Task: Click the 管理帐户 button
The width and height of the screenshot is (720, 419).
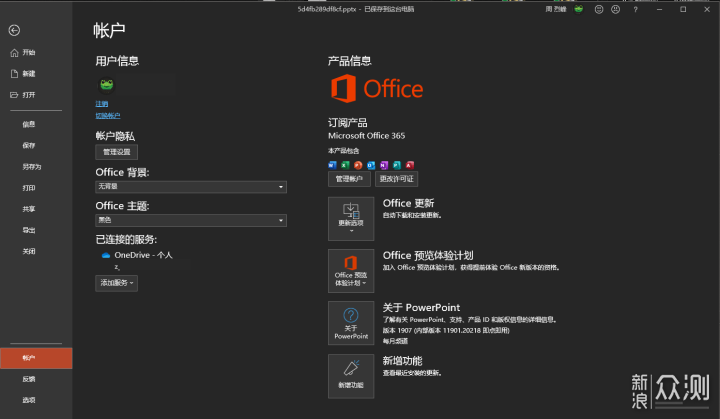Action: 349,179
